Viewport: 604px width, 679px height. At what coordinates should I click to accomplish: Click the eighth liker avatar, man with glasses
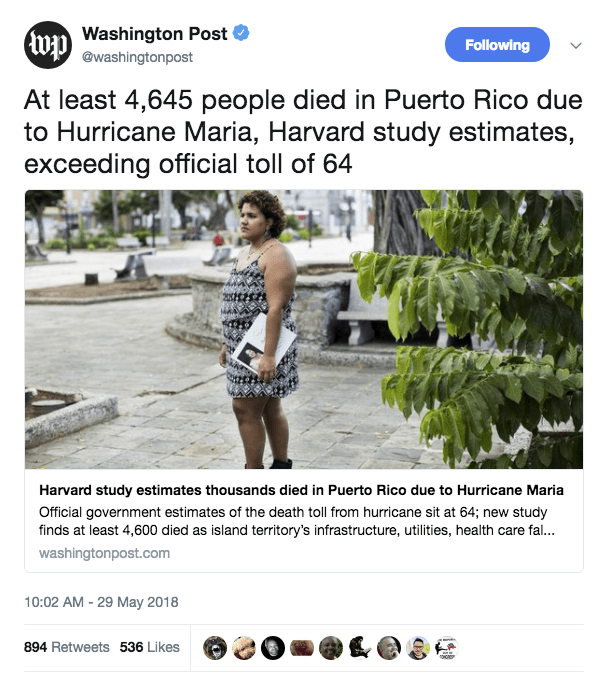(418, 648)
